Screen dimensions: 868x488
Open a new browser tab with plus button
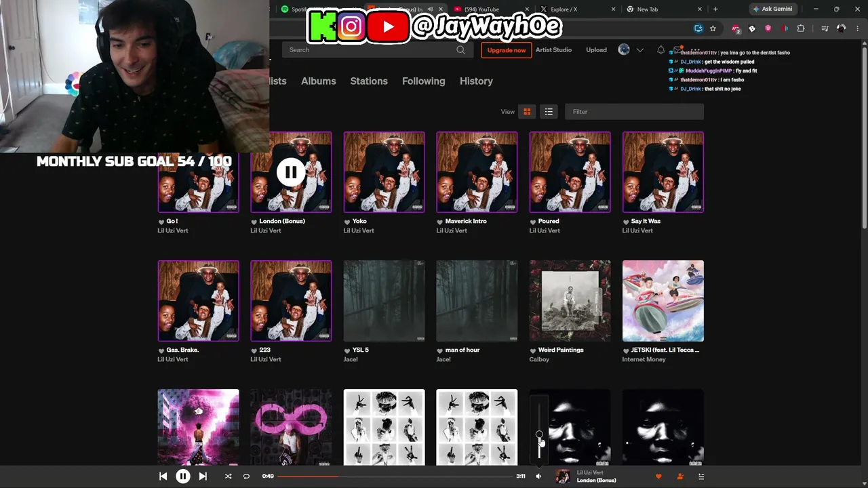point(715,9)
